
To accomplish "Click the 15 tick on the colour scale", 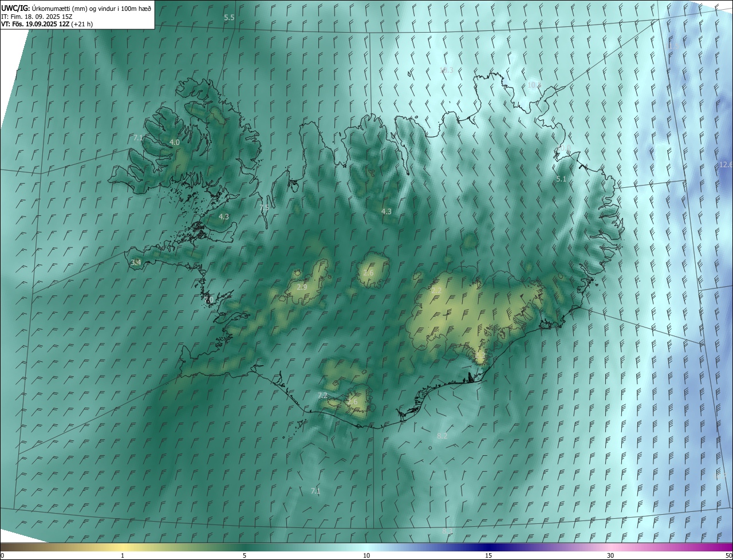I will (x=488, y=556).
